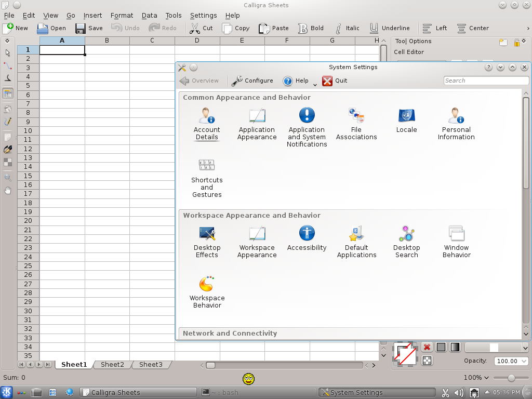Choose the gradient fill button
Image resolution: width=532 pixels, height=399 pixels.
pyautogui.click(x=455, y=347)
